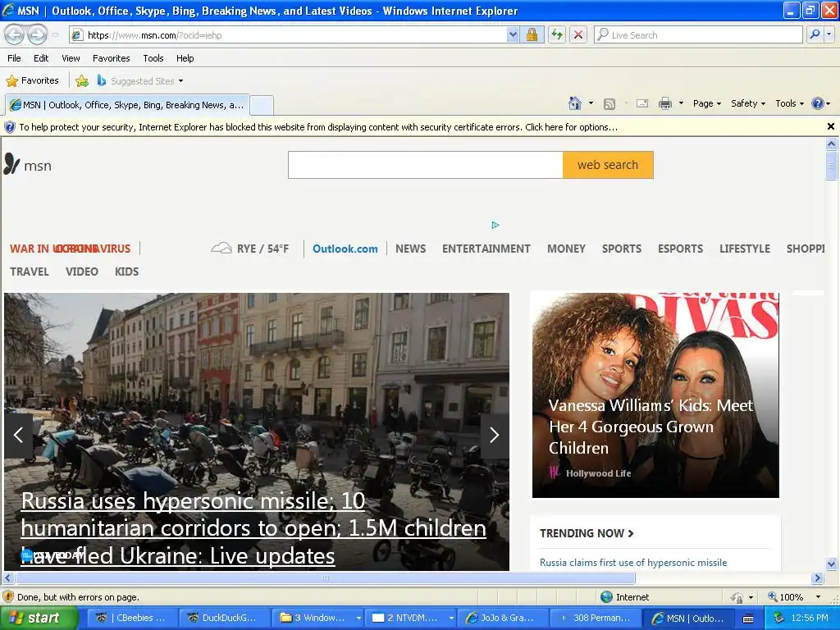
Task: Go to next slide in news carousel
Action: [x=495, y=435]
